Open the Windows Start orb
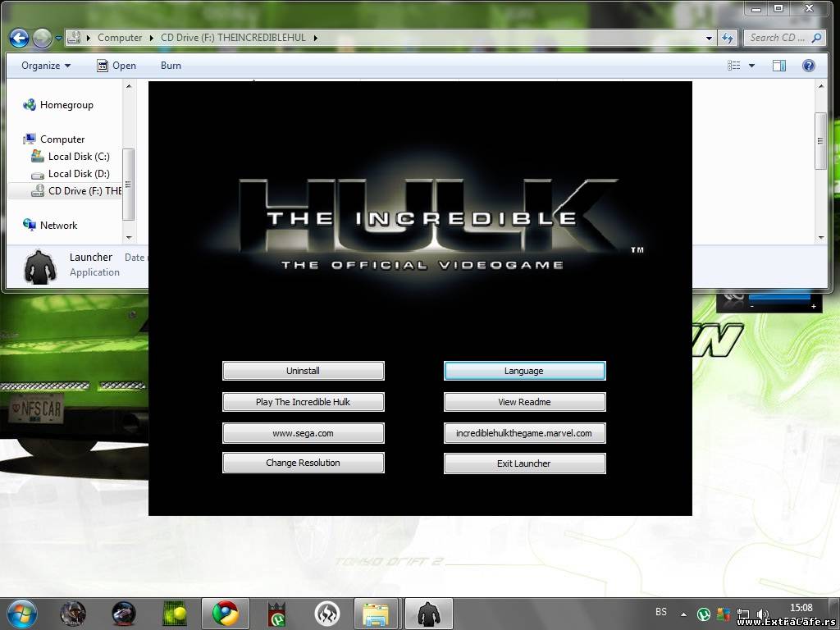Image resolution: width=840 pixels, height=630 pixels. (22, 614)
